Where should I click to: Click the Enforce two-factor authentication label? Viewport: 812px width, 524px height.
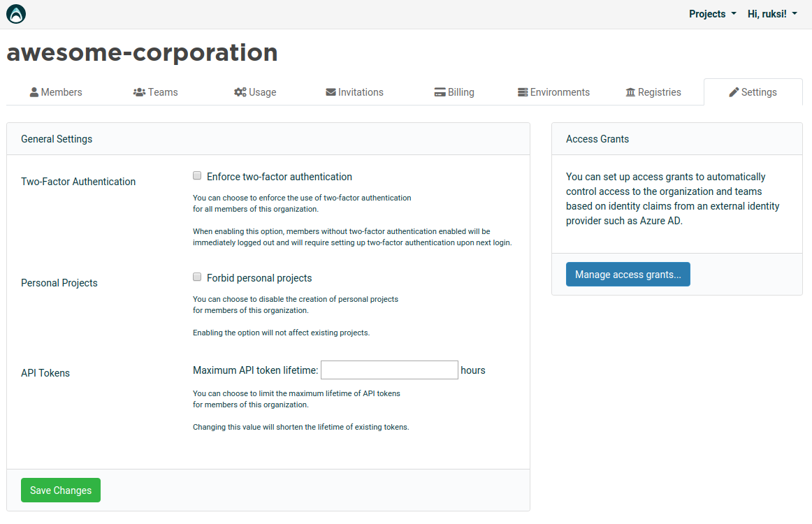tap(279, 177)
